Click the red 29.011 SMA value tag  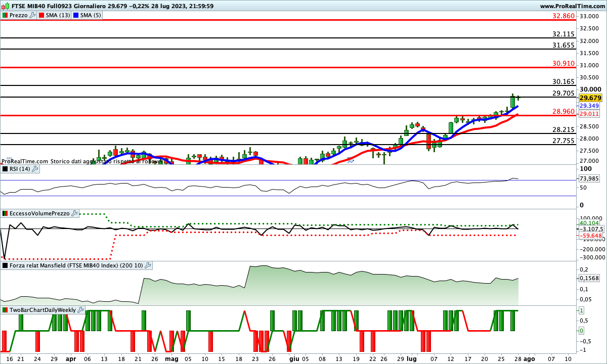coord(589,114)
